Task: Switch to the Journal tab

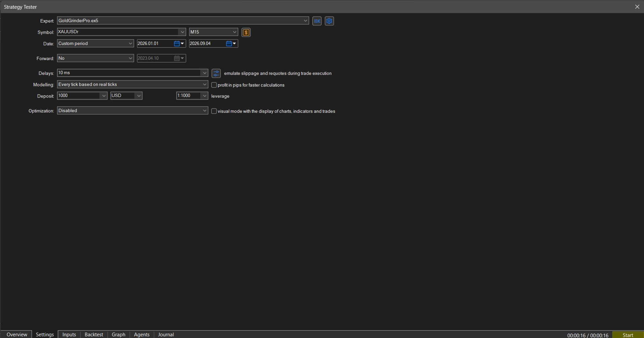Action: (x=166, y=334)
